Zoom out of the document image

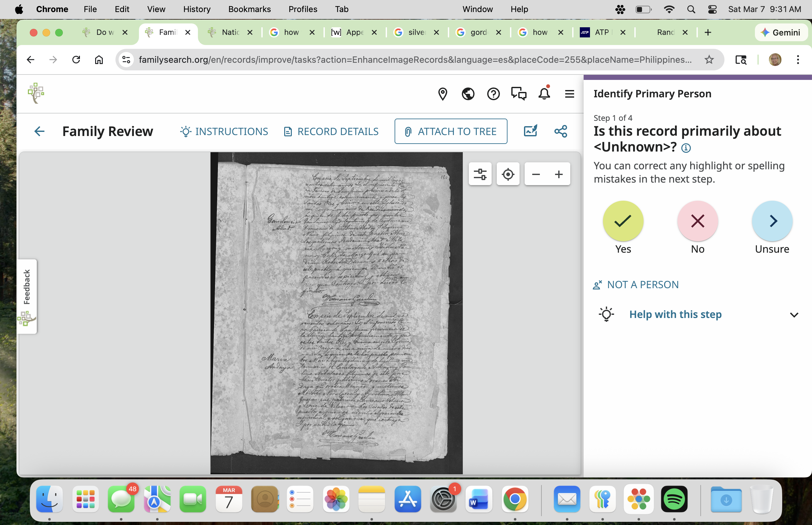click(x=536, y=174)
